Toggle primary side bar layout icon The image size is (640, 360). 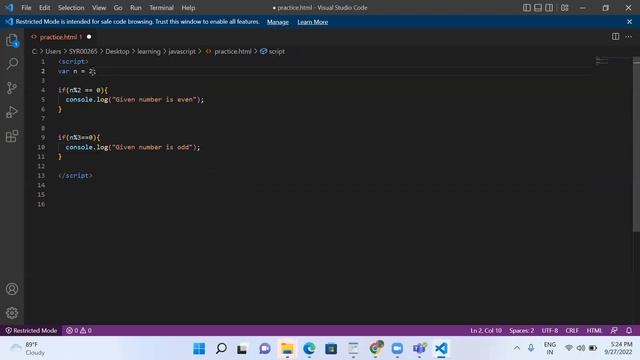pos(527,8)
